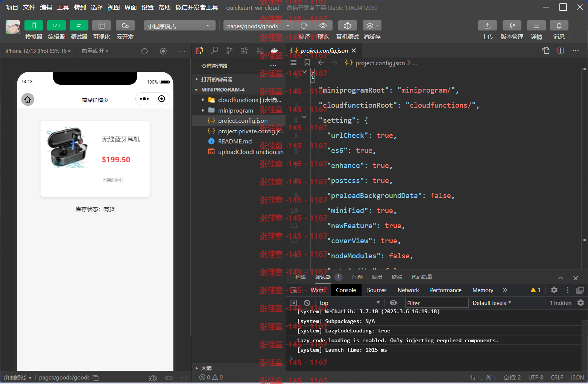
Task: Toggle console live expression eye
Action: pyautogui.click(x=393, y=303)
